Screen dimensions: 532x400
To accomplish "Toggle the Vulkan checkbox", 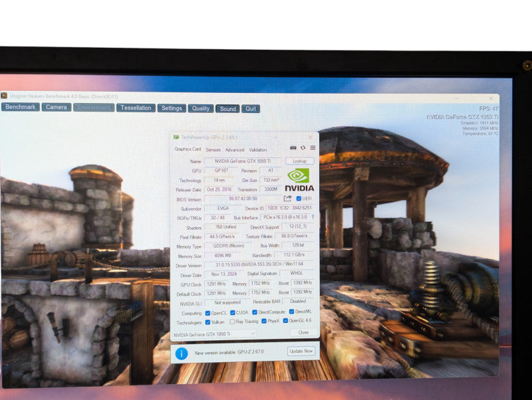I will click(x=207, y=322).
